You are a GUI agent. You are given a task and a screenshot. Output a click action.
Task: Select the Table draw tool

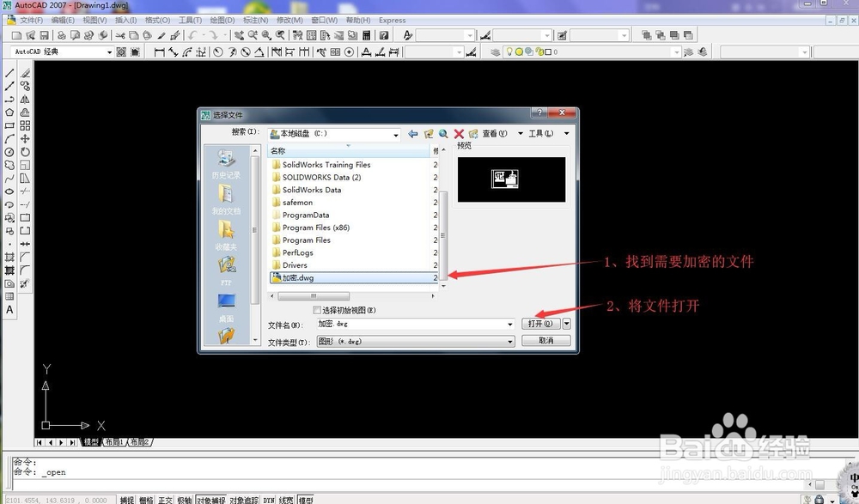pyautogui.click(x=9, y=296)
